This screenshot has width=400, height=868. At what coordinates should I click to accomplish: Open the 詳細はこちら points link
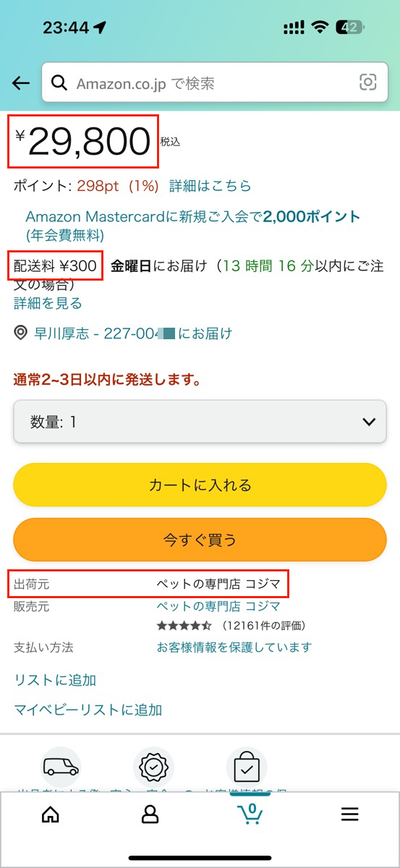210,186
